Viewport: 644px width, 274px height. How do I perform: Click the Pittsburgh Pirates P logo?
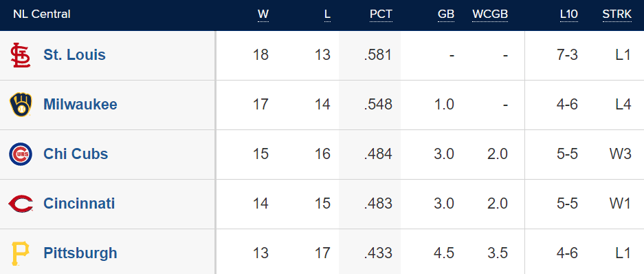21,253
